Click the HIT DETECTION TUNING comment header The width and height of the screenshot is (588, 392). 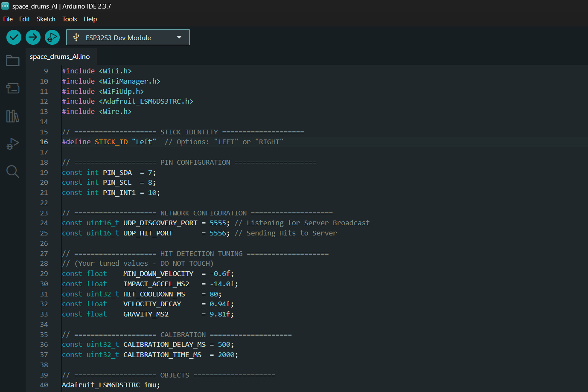tap(195, 254)
